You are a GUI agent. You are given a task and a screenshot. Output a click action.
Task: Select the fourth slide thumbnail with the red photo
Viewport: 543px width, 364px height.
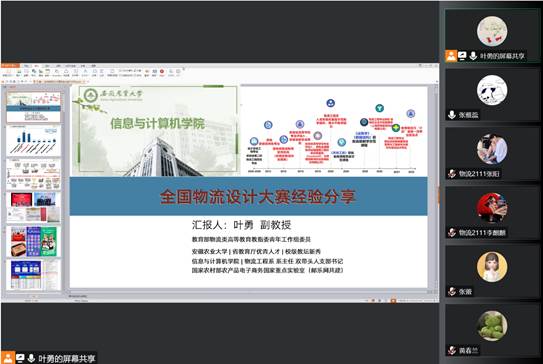34,207
